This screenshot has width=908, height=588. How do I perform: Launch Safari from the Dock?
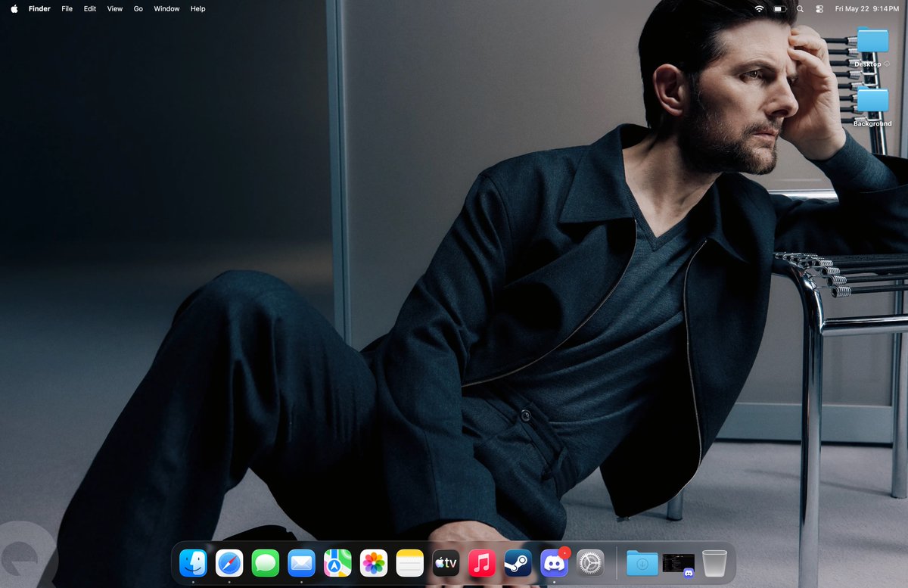tap(229, 563)
